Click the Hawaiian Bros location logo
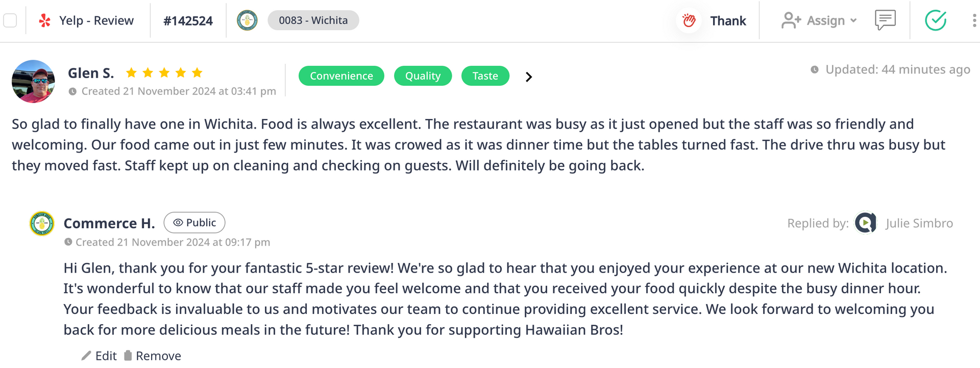 (247, 20)
